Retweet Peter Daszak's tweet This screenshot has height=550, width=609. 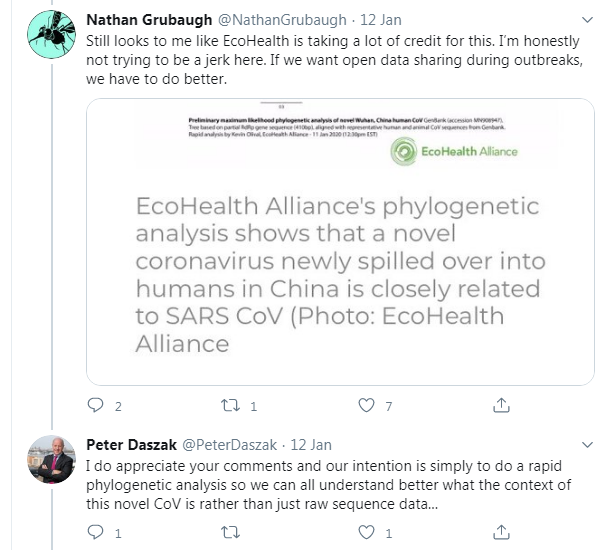click(x=230, y=533)
